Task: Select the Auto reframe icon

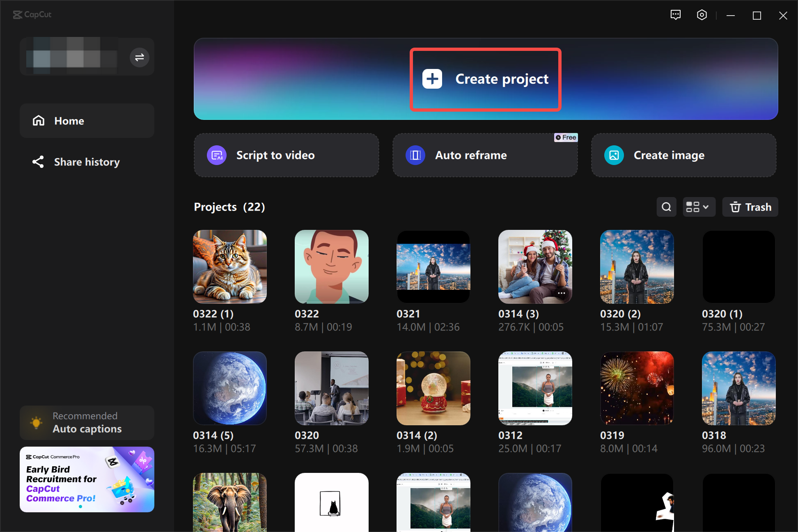Action: 415,155
